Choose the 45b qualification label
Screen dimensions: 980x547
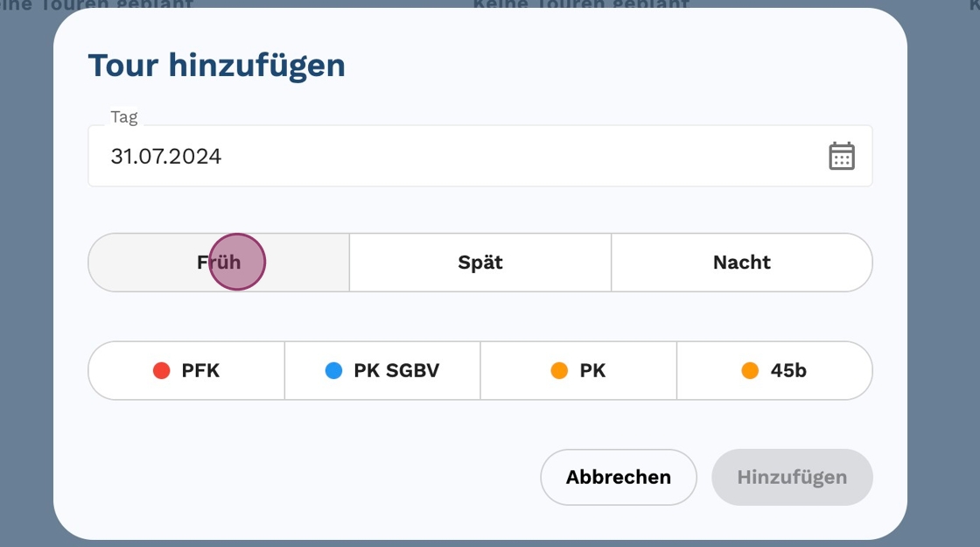[788, 371]
